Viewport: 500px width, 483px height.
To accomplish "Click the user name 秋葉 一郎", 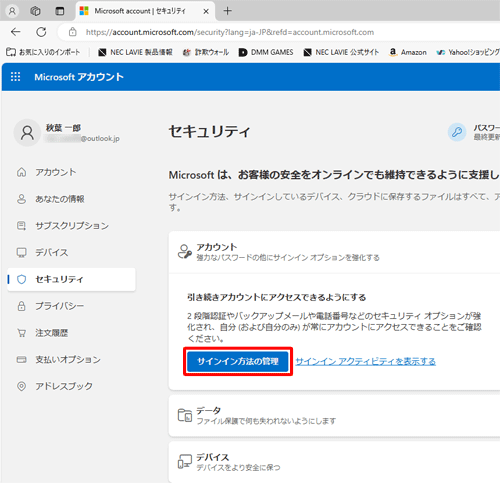I will (x=63, y=128).
